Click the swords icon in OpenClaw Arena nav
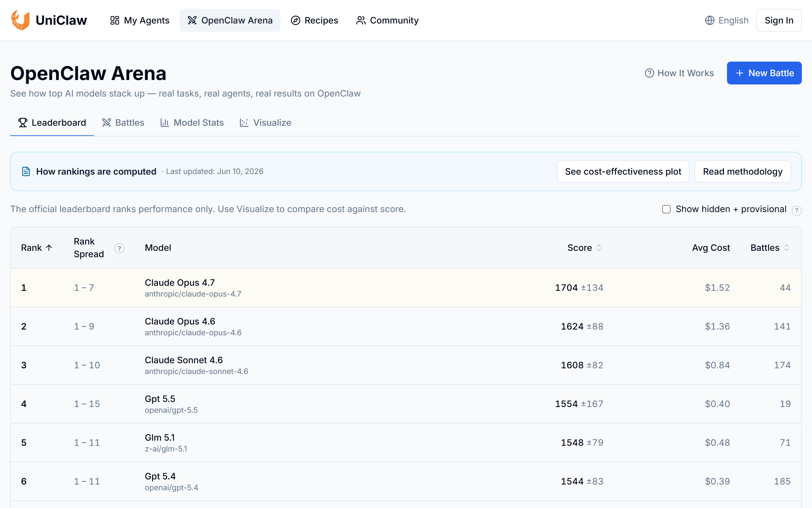Screen dimensions: 812x508 click(x=192, y=21)
